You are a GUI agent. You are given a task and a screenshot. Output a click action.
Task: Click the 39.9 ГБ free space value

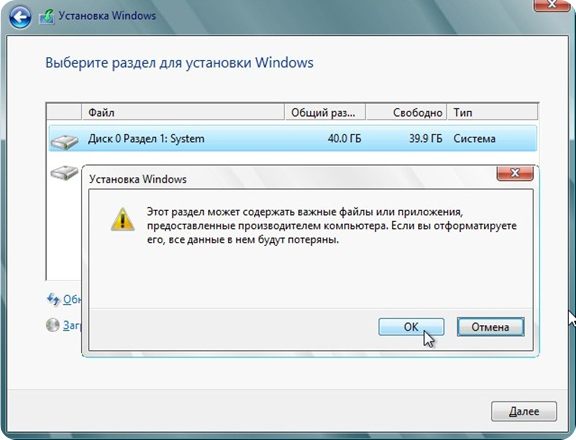click(x=426, y=138)
